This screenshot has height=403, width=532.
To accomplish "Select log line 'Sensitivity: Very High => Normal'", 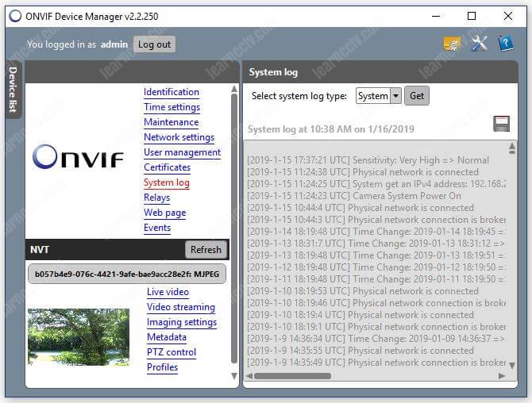I will (x=368, y=160).
